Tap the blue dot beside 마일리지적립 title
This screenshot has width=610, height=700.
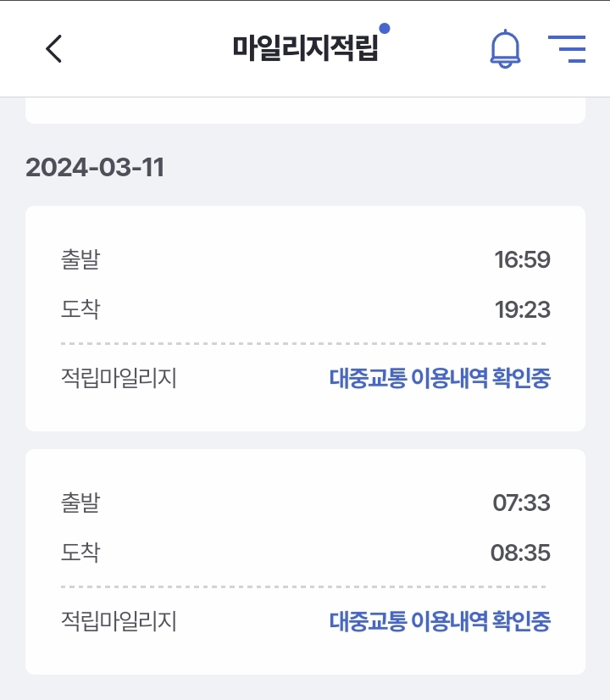coord(385,29)
